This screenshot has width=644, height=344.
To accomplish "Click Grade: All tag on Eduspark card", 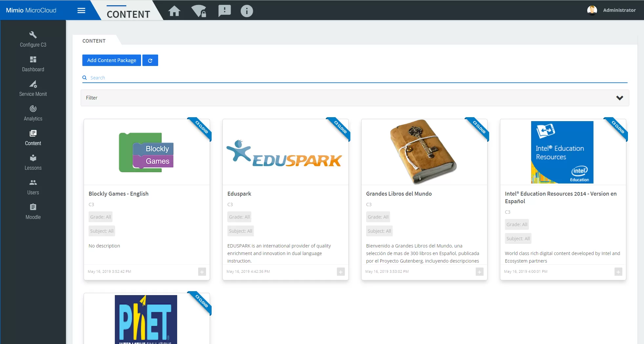I will pyautogui.click(x=239, y=217).
